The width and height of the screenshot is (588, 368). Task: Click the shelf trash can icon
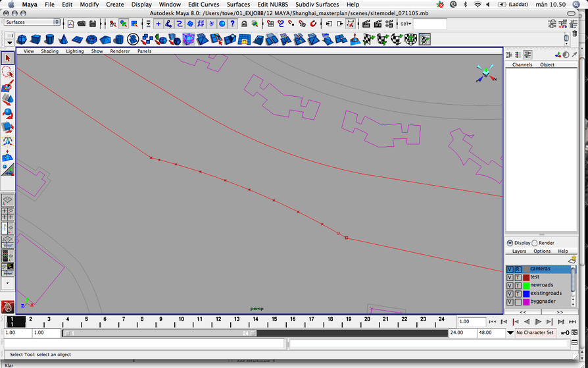coord(574,34)
